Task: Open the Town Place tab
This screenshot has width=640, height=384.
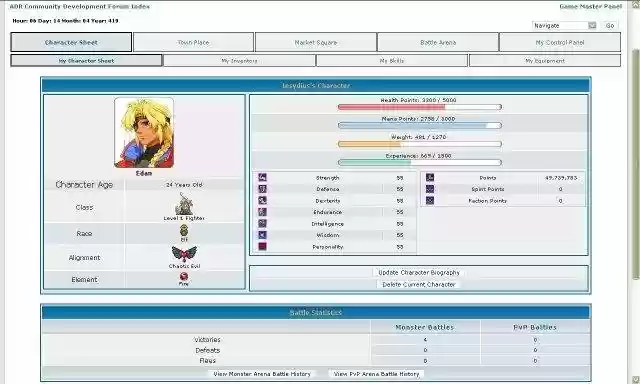Action: pos(193,42)
